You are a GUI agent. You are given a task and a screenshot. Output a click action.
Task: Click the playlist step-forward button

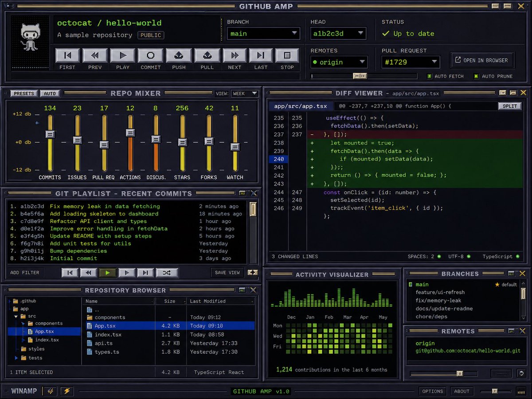[x=127, y=273]
